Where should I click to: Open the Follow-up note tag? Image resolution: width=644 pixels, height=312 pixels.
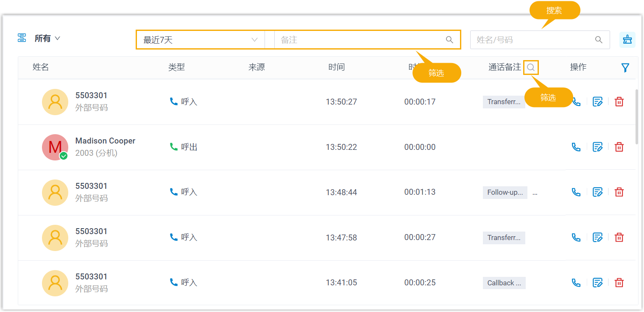tap(505, 192)
